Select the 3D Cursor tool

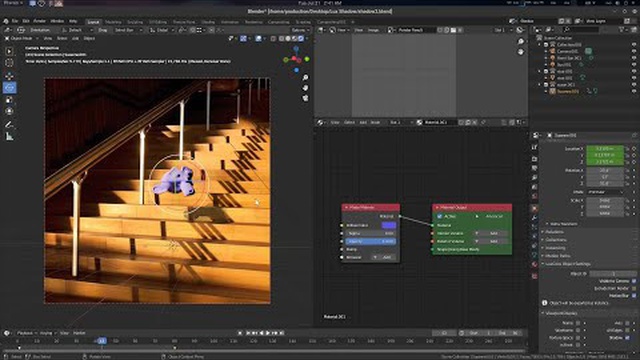point(9,62)
